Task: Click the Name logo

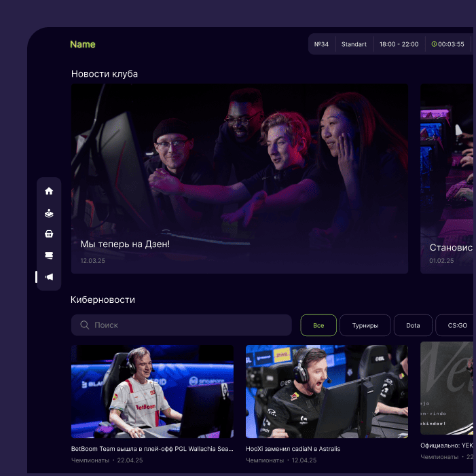Action: point(83,45)
